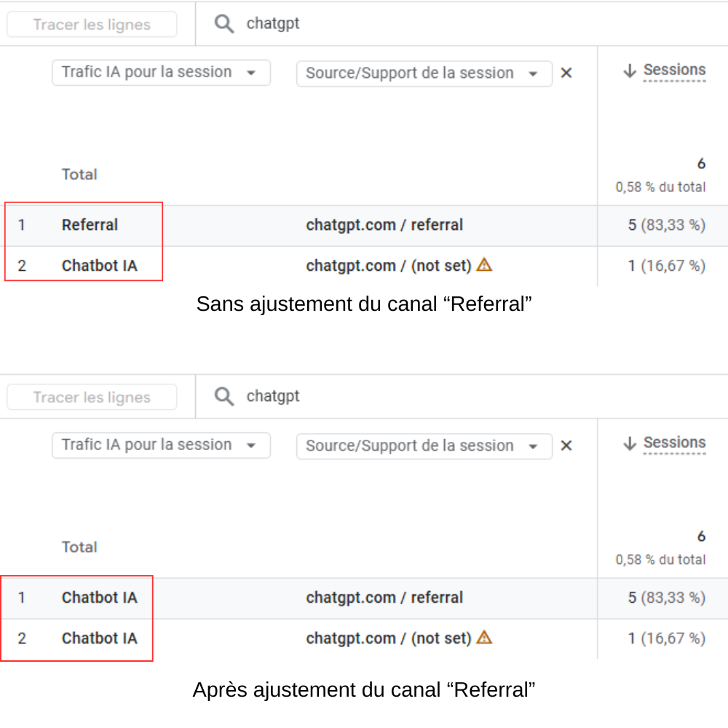
Task: Select the Chatbot IA row 2 in top table
Action: click(x=98, y=266)
